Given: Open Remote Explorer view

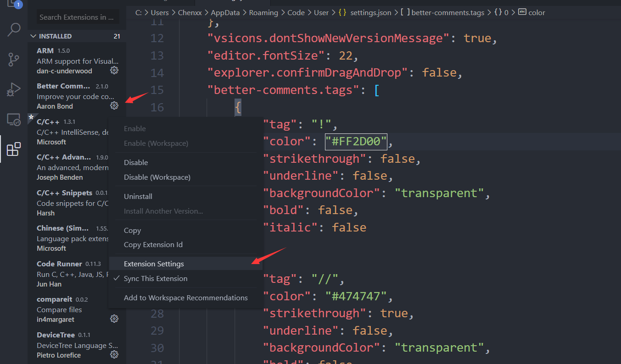Looking at the screenshot, I should point(14,120).
